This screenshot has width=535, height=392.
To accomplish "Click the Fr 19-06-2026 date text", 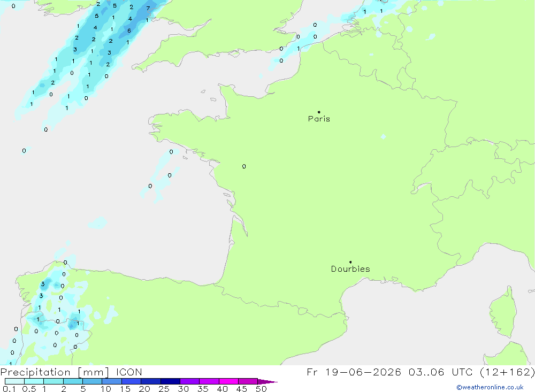I will point(354,372).
